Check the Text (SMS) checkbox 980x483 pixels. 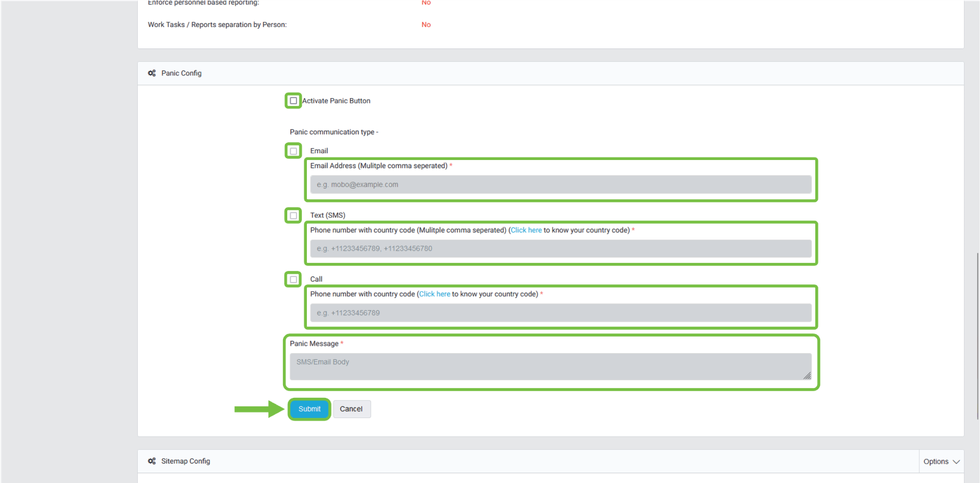click(x=293, y=216)
